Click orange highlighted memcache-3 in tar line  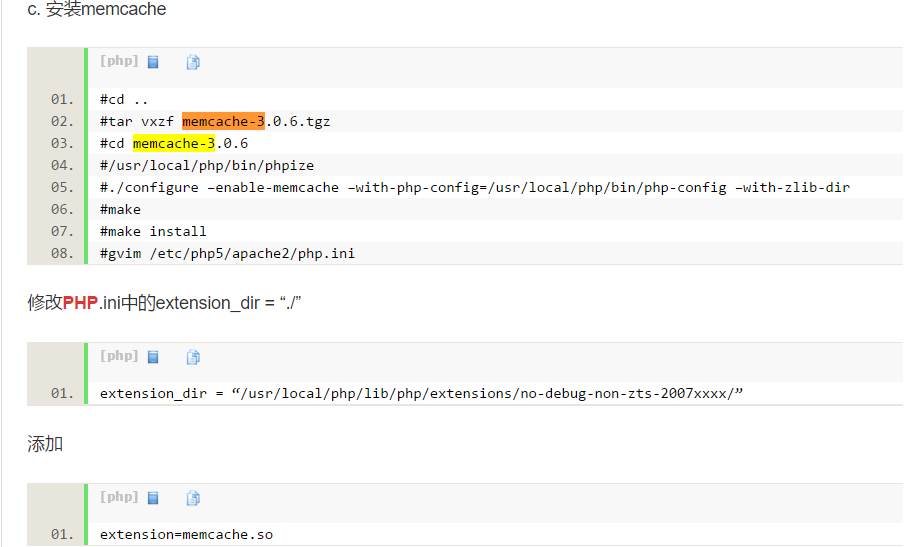click(223, 121)
